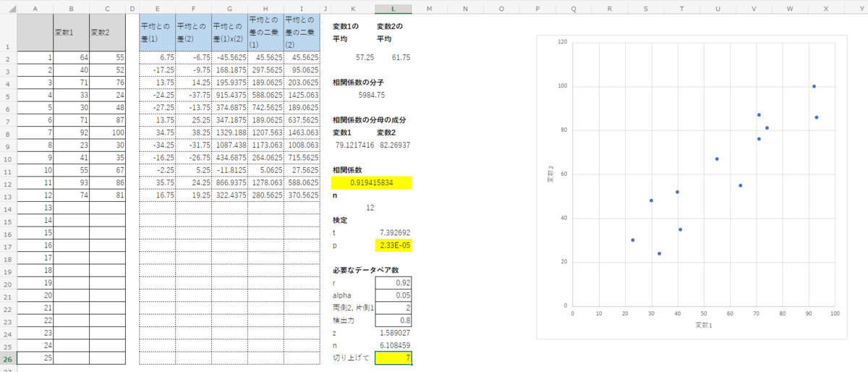The height and width of the screenshot is (372, 868).
Task: Select the yellow correlation coefficient cell 0.919415834
Action: 372,183
